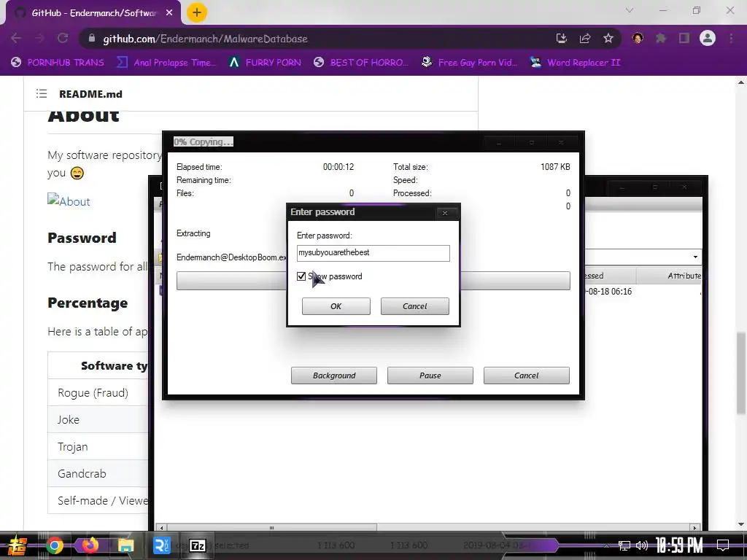Open the Chrome three-dot menu
The height and width of the screenshot is (560, 747).
(731, 38)
